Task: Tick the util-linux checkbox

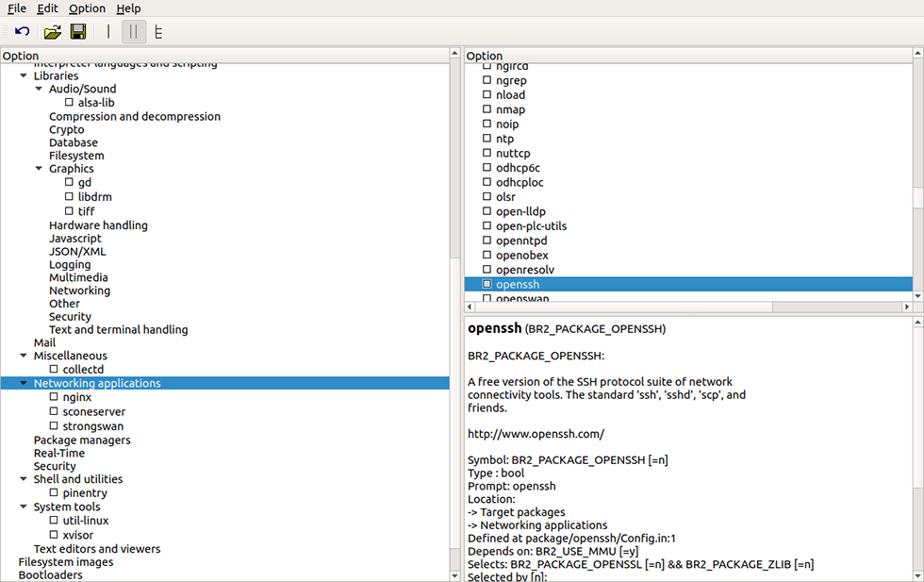Action: [54, 520]
